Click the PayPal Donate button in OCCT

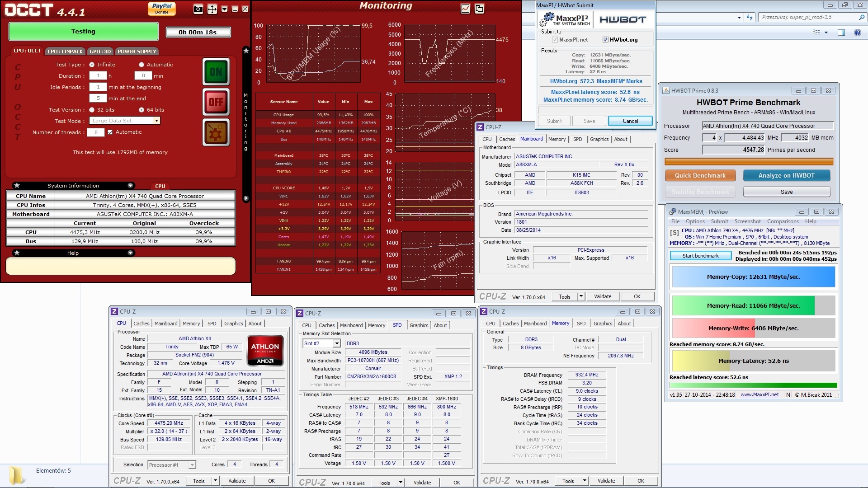[x=162, y=9]
